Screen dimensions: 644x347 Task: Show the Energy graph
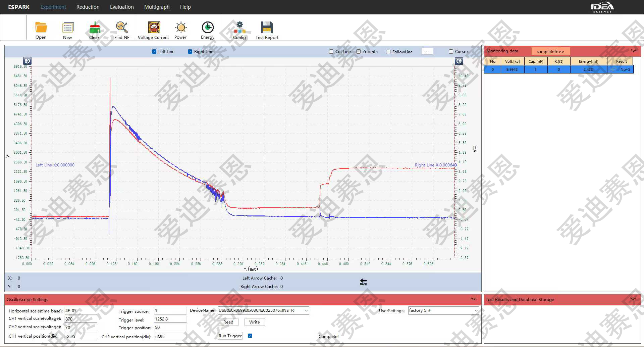click(208, 28)
